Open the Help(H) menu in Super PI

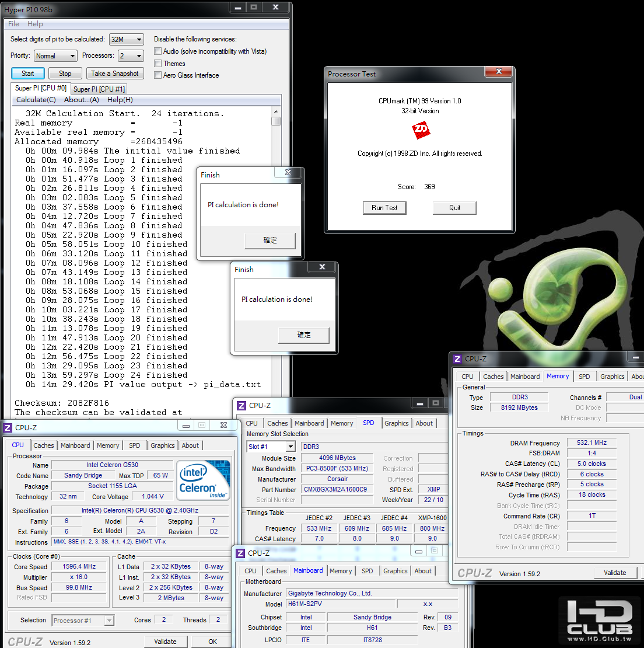pos(120,100)
